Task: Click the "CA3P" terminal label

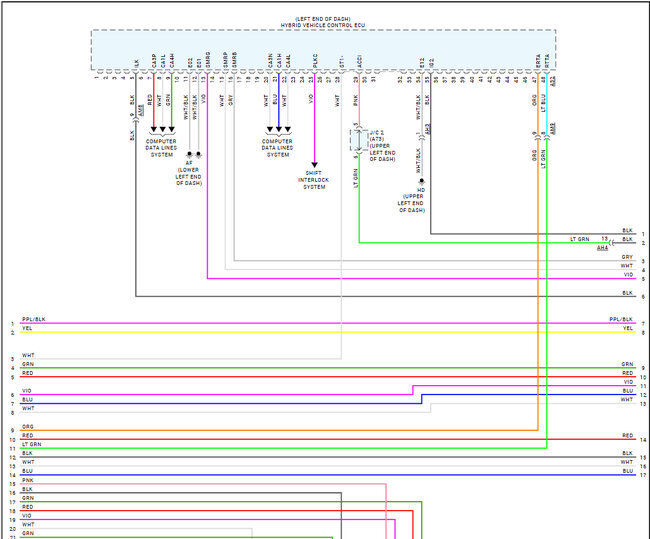Action: click(x=154, y=61)
